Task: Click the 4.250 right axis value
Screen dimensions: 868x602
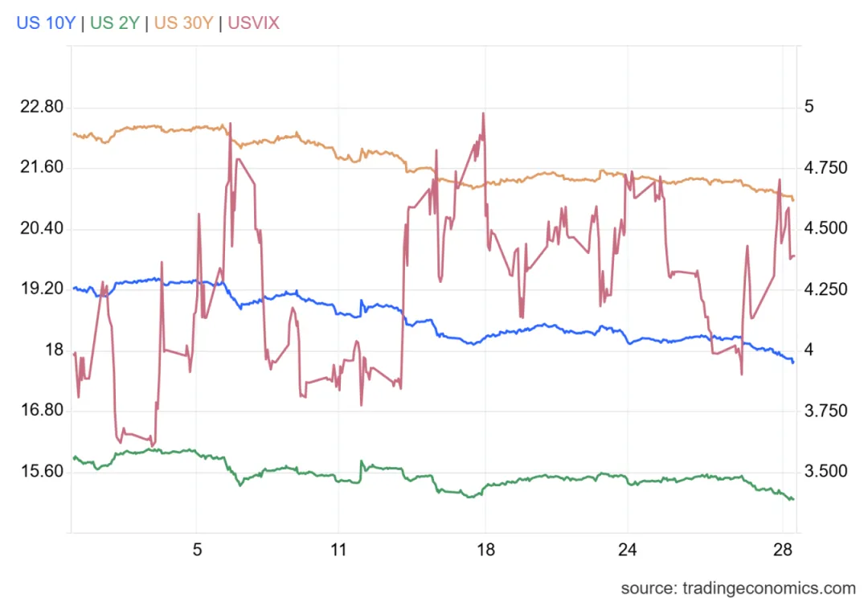Action: (824, 289)
